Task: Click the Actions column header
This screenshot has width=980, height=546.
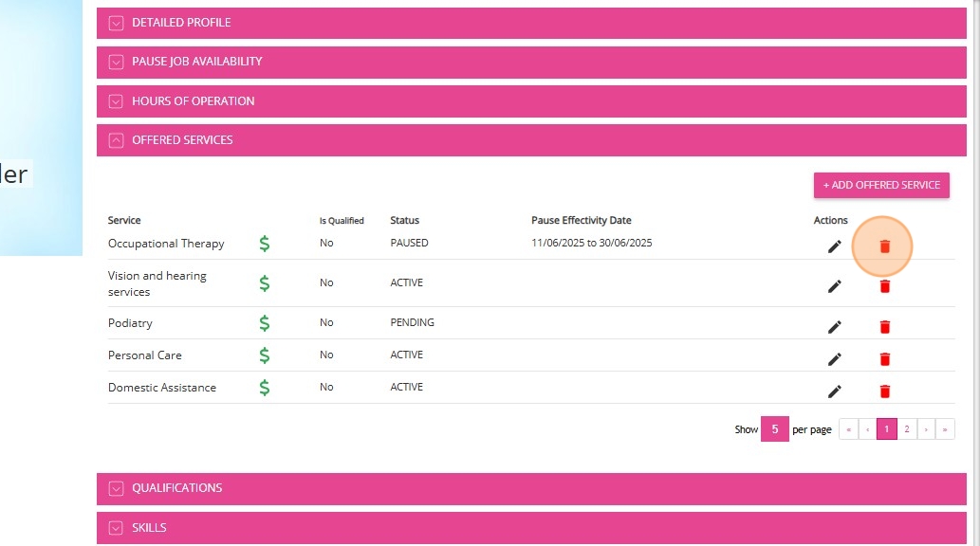Action: click(831, 220)
